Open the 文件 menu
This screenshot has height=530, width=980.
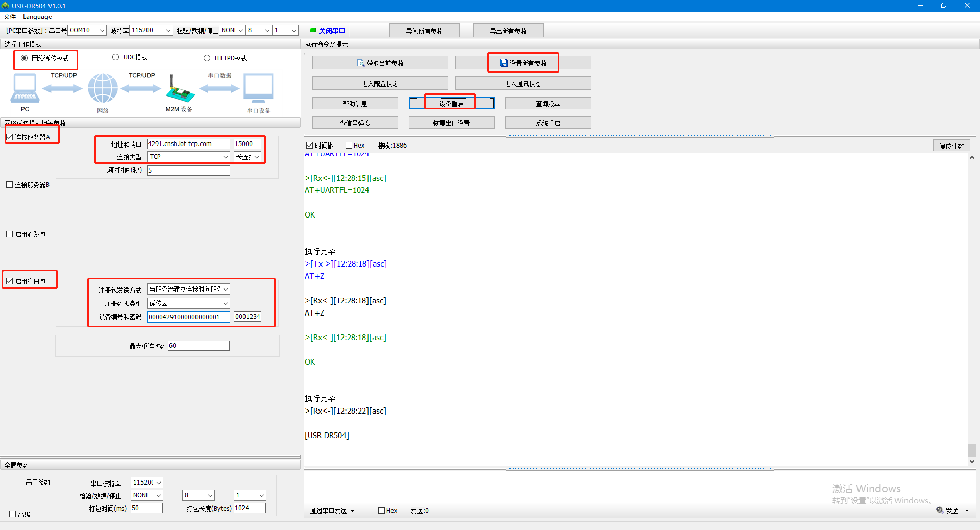pyautogui.click(x=10, y=17)
